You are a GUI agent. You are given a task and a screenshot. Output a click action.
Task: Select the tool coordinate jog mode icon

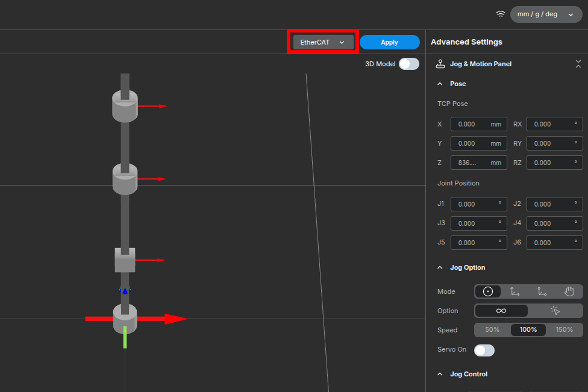point(542,291)
